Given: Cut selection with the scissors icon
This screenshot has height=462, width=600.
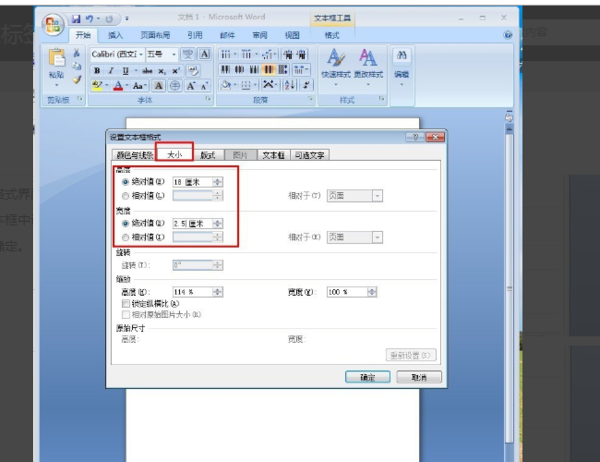Looking at the screenshot, I should (77, 53).
